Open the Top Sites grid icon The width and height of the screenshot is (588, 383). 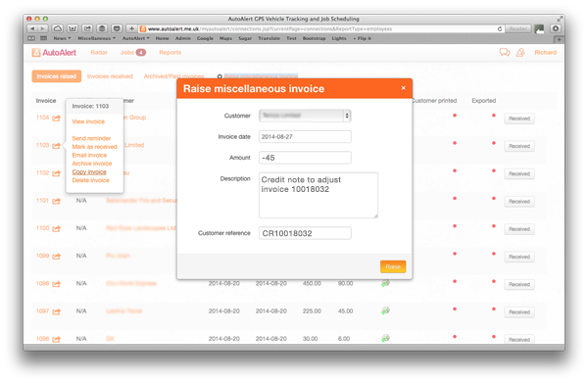pos(44,38)
